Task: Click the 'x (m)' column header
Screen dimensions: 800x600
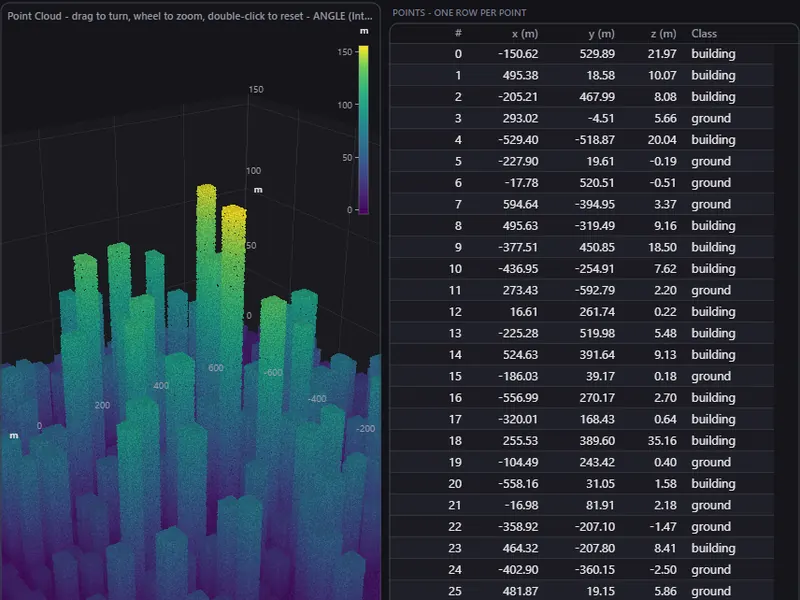Action: (x=524, y=33)
